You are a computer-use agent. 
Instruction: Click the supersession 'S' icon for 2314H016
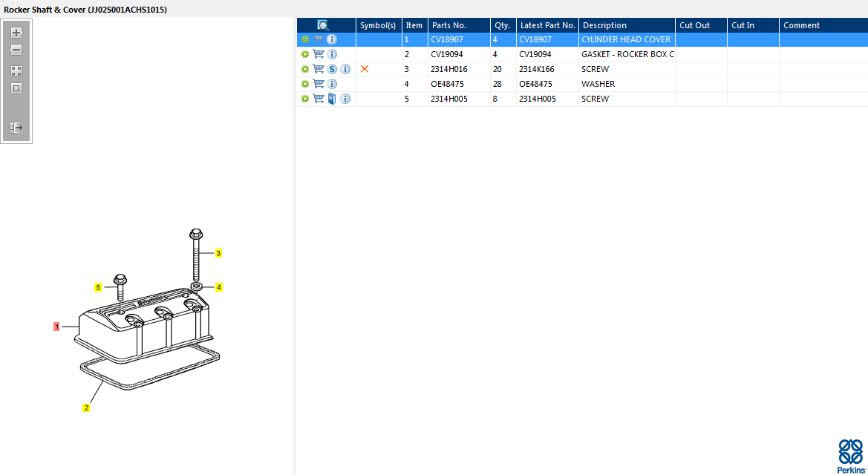click(333, 69)
